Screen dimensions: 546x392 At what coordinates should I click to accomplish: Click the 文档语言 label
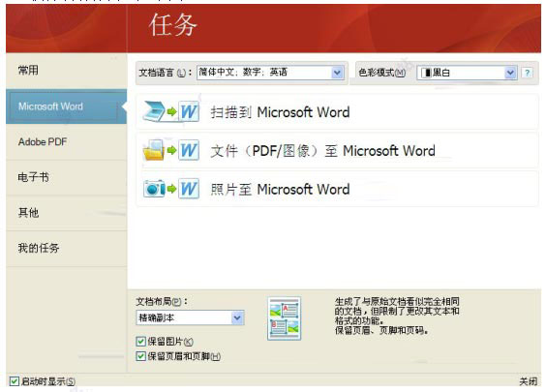point(165,73)
